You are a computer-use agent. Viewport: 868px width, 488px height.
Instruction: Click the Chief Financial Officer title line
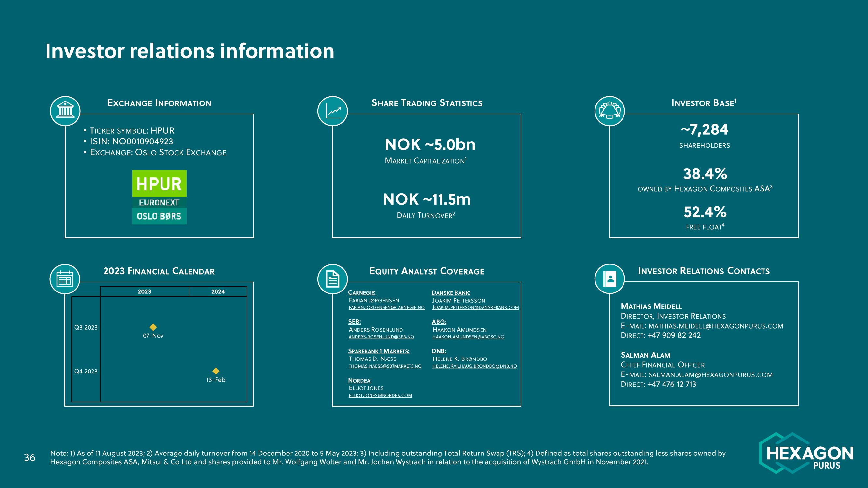[x=663, y=365]
